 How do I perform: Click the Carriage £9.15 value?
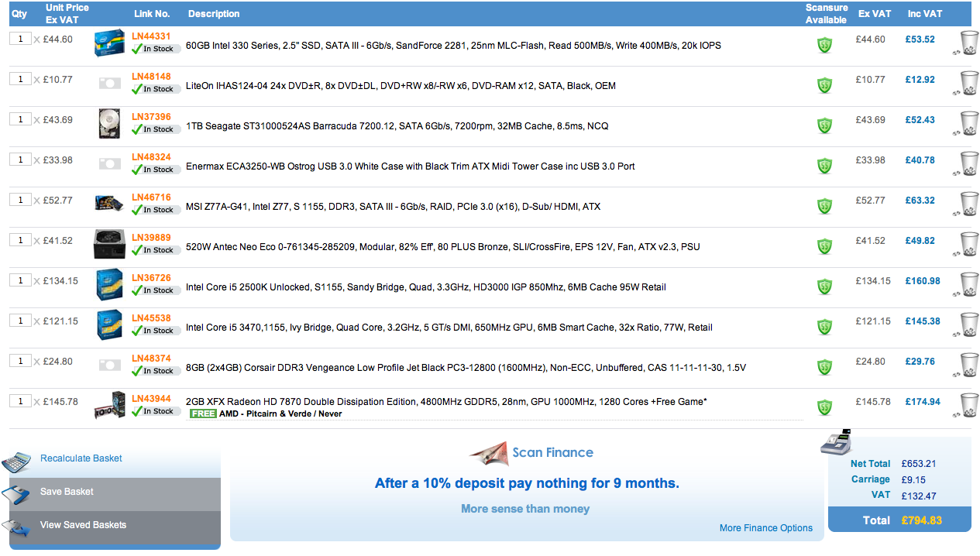[913, 480]
